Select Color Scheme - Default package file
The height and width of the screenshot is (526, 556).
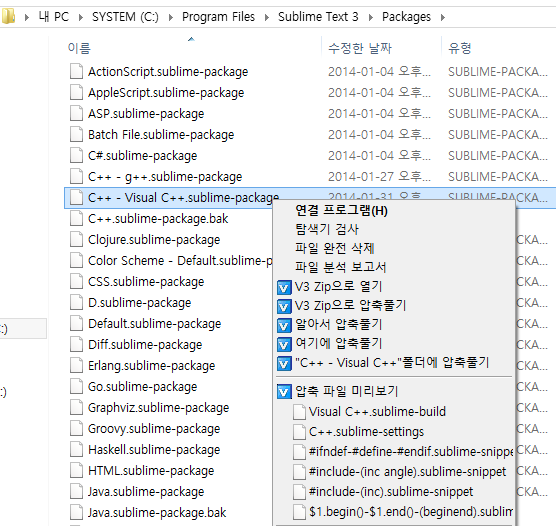(180, 260)
